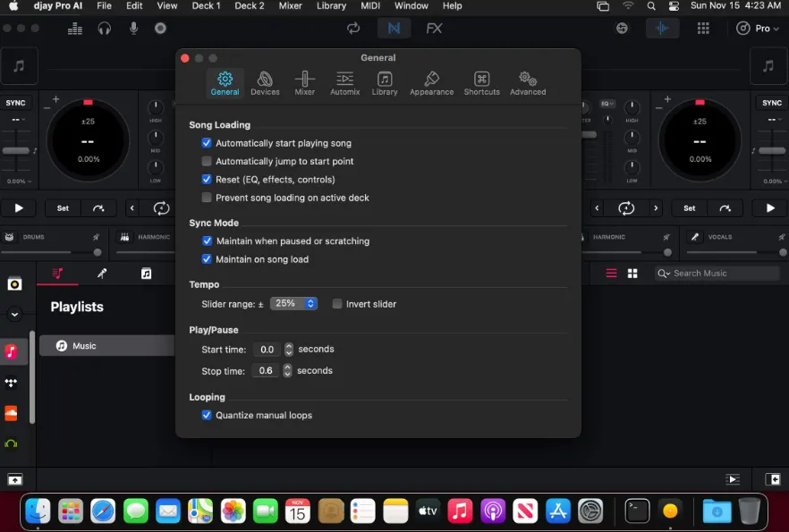Open the Advanced preferences tab
789x532 pixels.
(528, 83)
